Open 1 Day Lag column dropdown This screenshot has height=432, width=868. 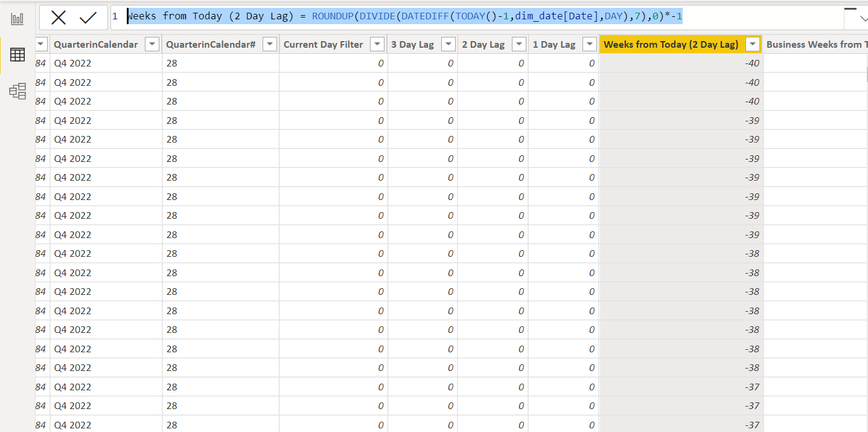589,44
